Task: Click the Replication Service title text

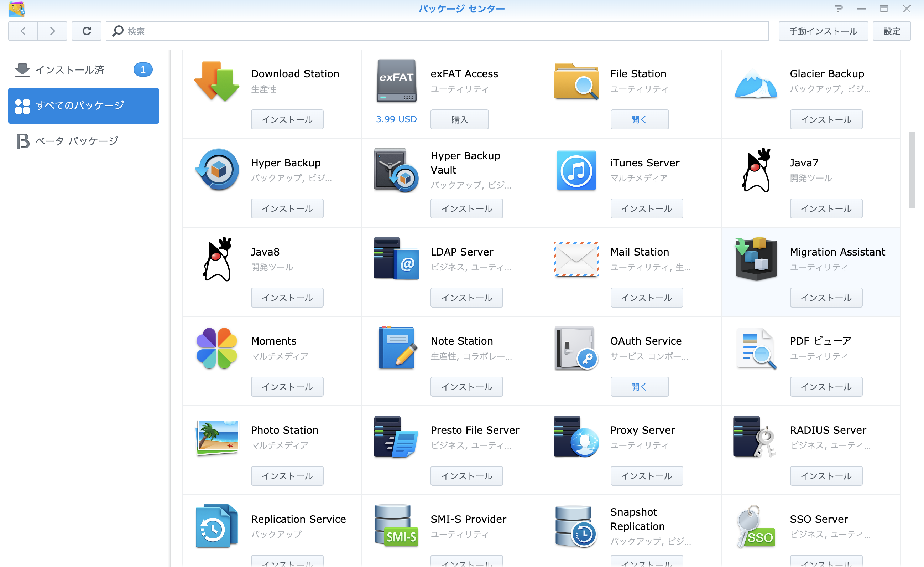Action: pos(298,519)
